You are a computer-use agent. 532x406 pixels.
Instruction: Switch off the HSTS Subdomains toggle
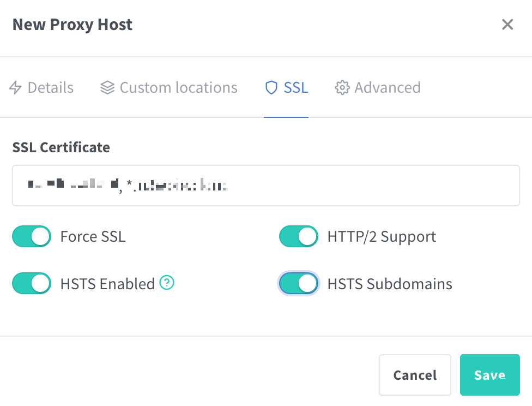coord(299,284)
